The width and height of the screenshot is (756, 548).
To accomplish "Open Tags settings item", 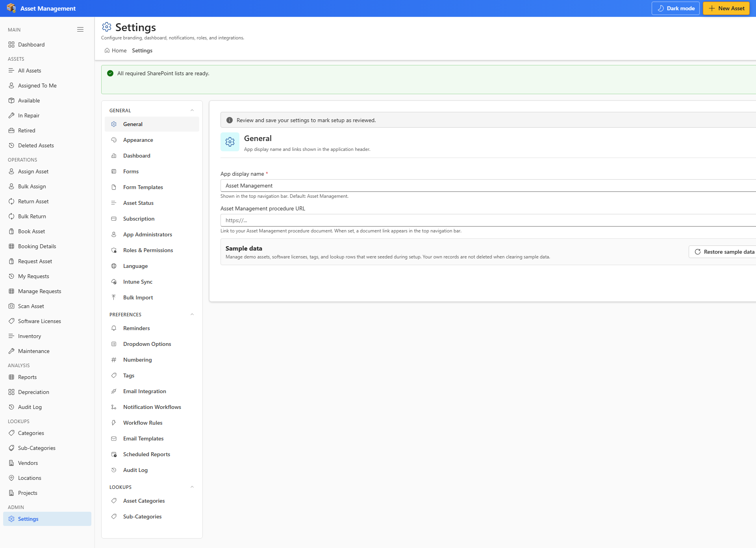I will pos(152,375).
